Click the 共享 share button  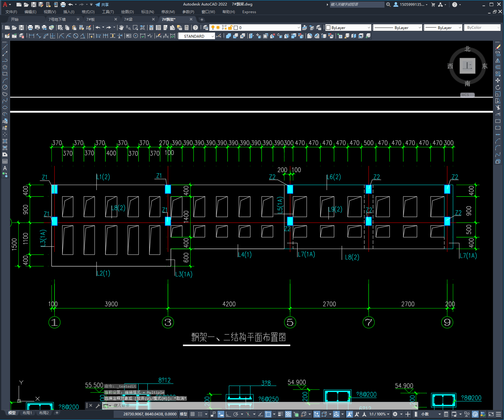[102, 4]
